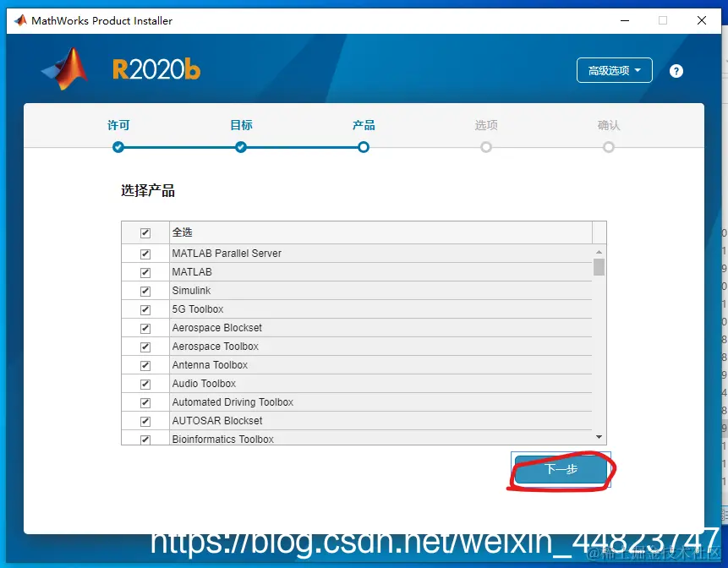Go to the 许可 step
This screenshot has width=728, height=568.
[x=118, y=125]
